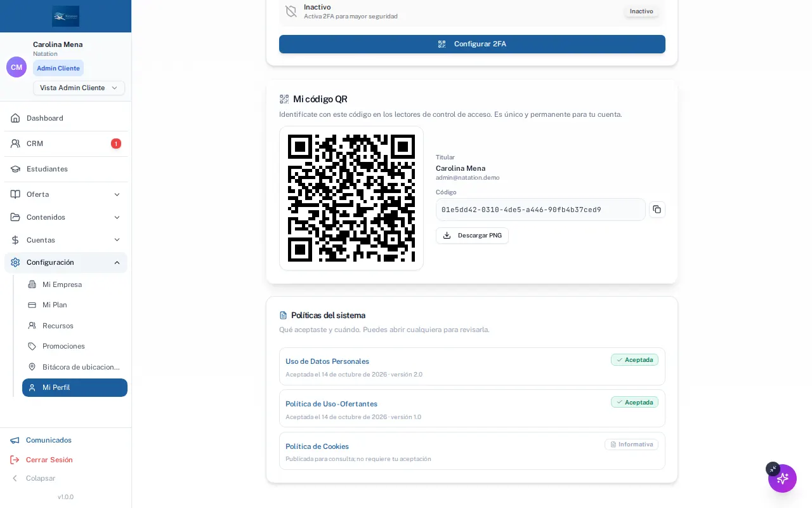Image resolution: width=812 pixels, height=508 pixels.
Task: Click the Mi Empresa building icon
Action: (32, 284)
